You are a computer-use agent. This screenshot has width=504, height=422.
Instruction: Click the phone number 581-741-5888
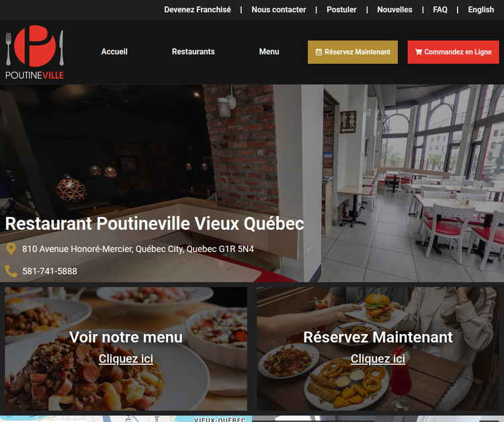[x=50, y=271]
